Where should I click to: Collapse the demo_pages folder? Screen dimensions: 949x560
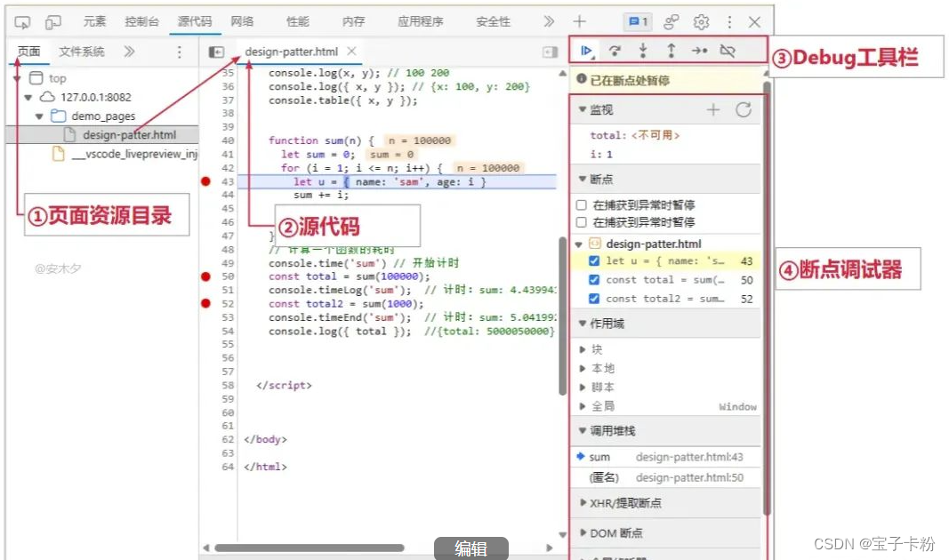pos(39,116)
